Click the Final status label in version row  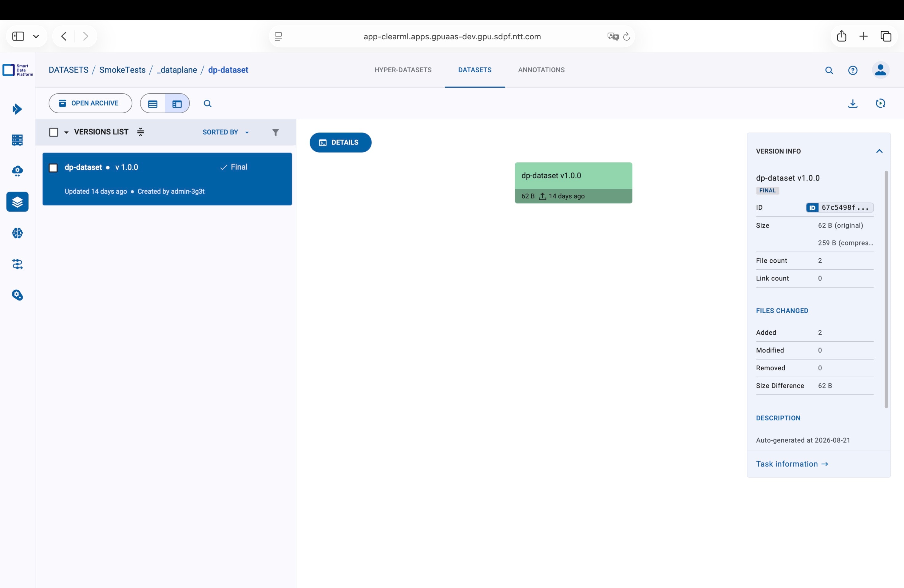[x=234, y=167]
